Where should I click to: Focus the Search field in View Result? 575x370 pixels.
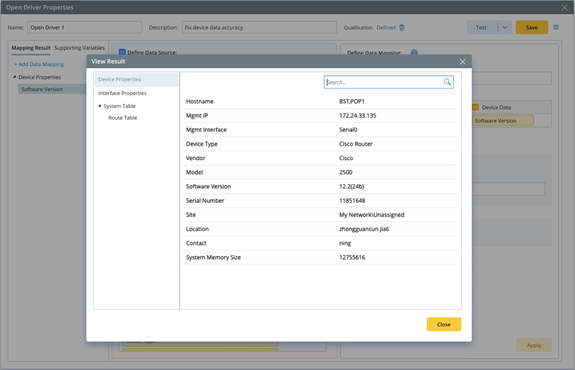click(x=384, y=82)
